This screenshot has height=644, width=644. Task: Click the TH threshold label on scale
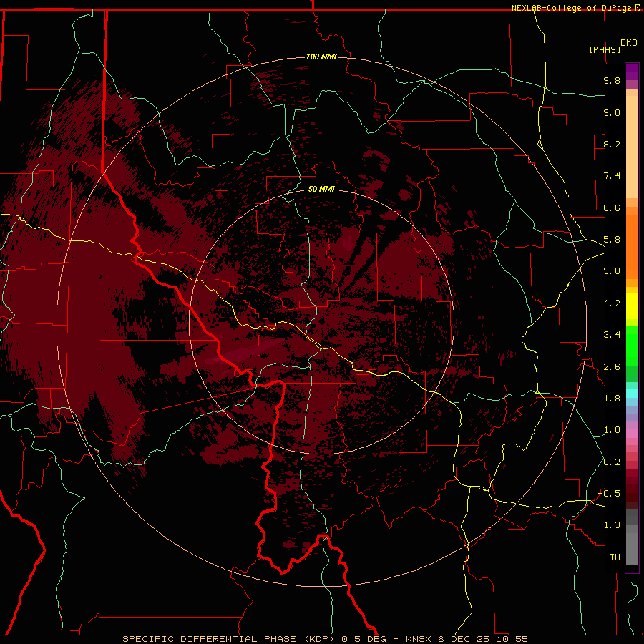(x=615, y=557)
